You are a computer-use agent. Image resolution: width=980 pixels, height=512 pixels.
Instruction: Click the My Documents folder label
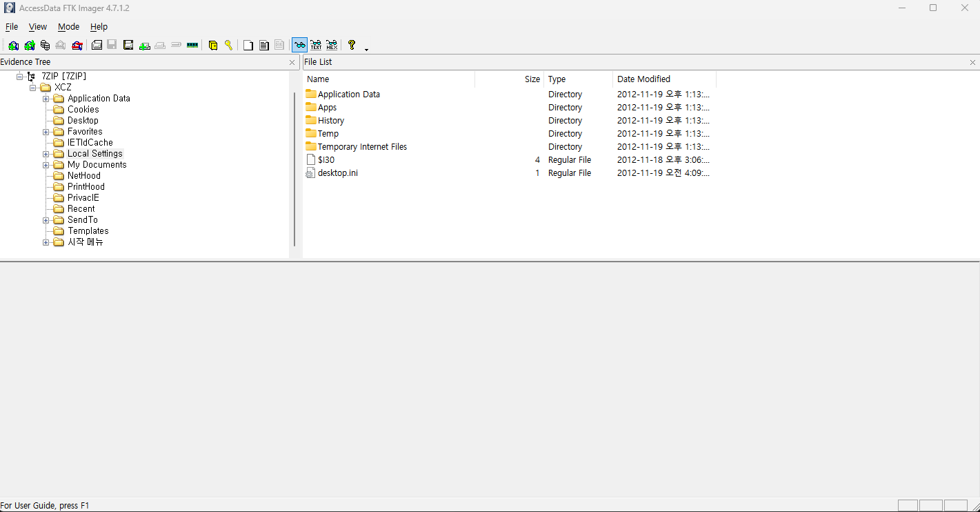pyautogui.click(x=97, y=165)
